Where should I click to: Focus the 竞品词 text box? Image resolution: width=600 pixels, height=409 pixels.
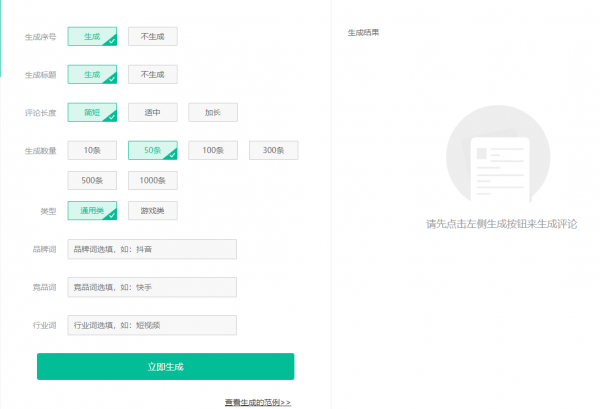[x=151, y=287]
